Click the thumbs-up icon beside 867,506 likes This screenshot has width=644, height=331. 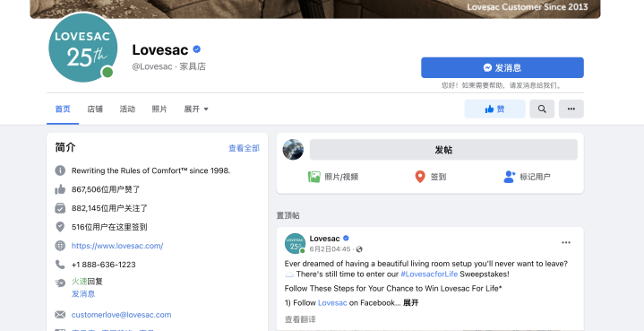(x=60, y=189)
